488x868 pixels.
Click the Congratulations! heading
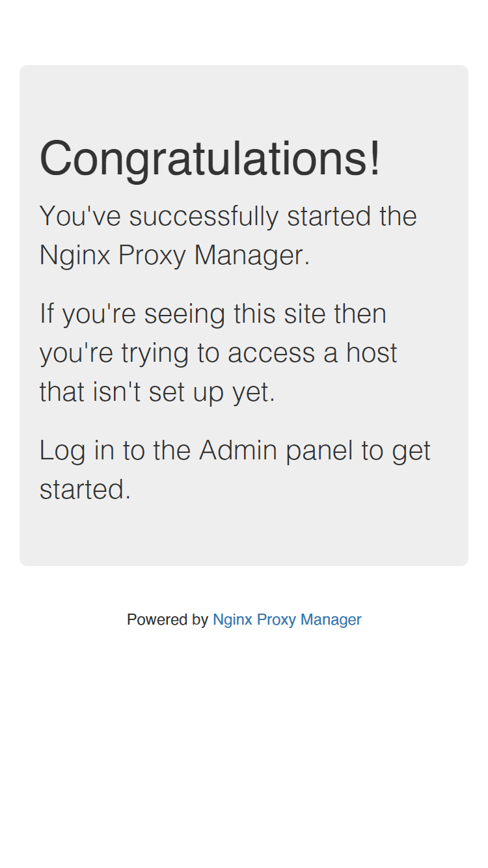[210, 158]
